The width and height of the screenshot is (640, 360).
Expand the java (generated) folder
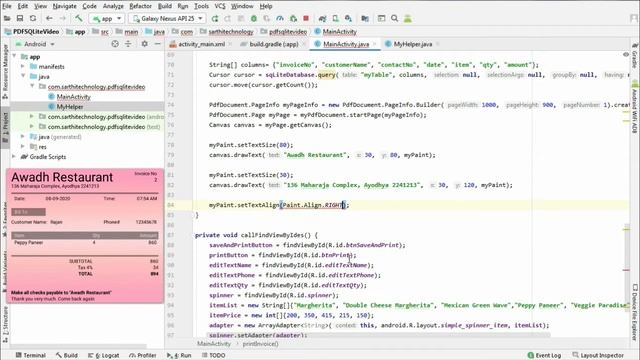point(23,137)
